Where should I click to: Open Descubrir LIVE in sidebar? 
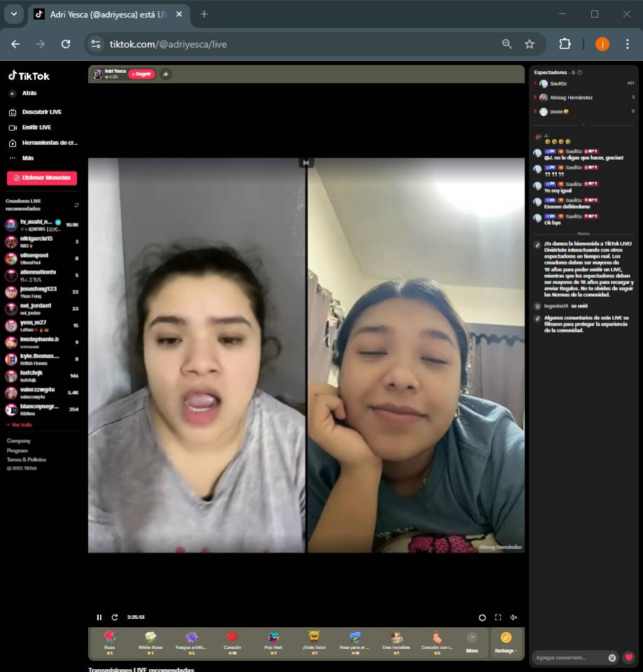pos(41,112)
